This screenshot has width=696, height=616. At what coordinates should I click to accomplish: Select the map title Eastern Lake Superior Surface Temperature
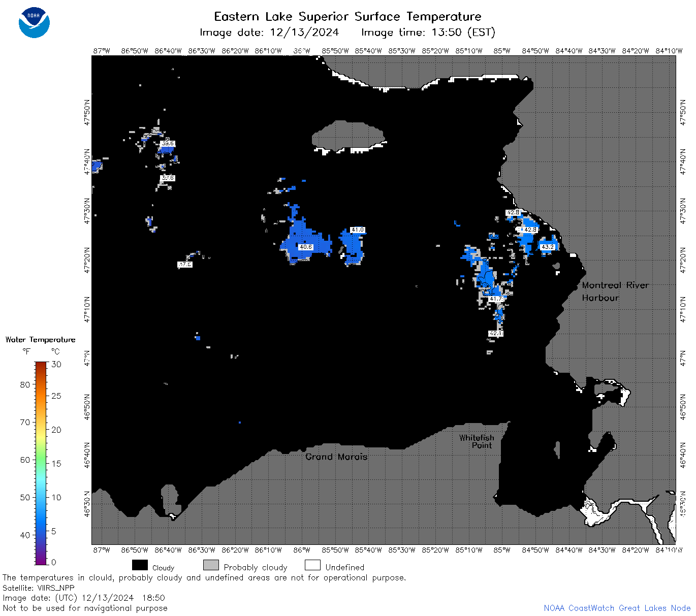(347, 17)
